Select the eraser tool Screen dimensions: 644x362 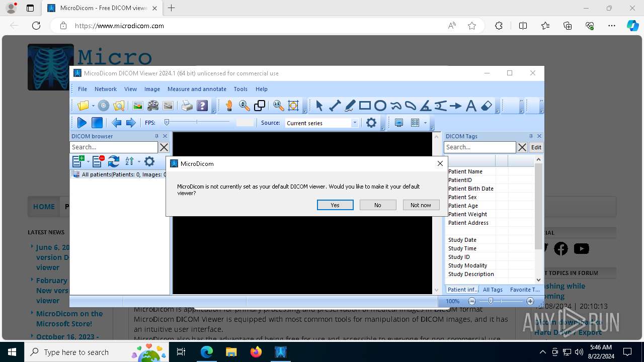486,106
